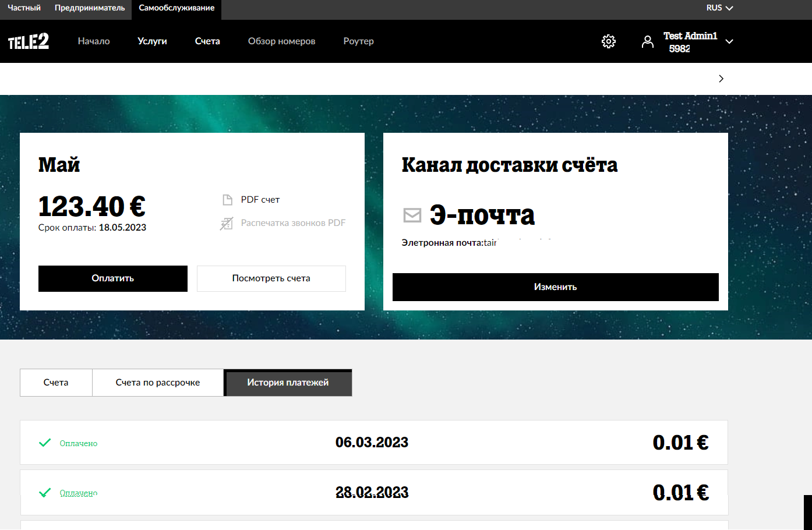Click the envelope icon beside Э-почта
The image size is (812, 530).
click(412, 215)
